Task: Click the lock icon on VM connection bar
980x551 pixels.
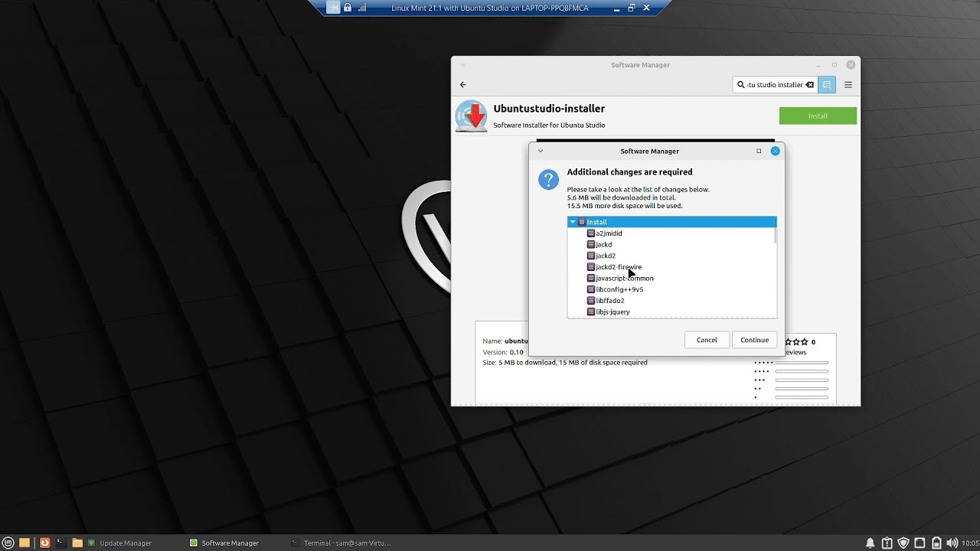Action: coord(348,8)
